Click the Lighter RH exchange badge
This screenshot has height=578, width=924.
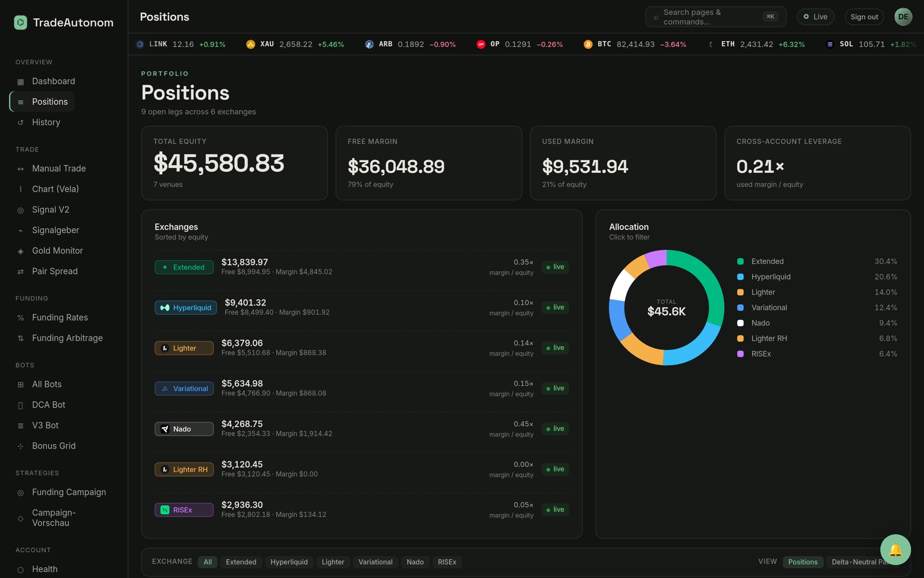[x=184, y=470]
